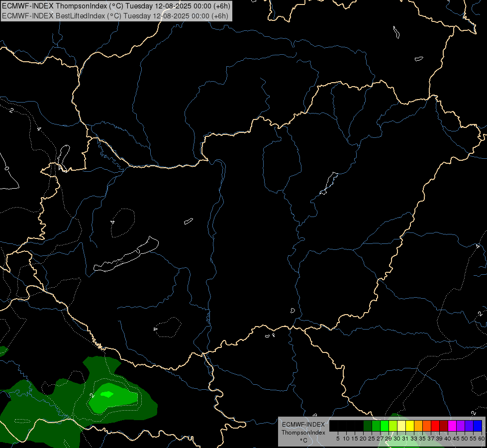Click the dark red 39-40 legend swatch
Image resolution: width=487 pixels, height=448 pixels.
click(444, 426)
